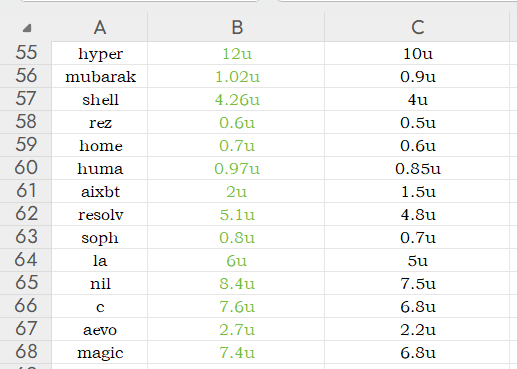Select the 10u cell in row 55

click(x=417, y=53)
